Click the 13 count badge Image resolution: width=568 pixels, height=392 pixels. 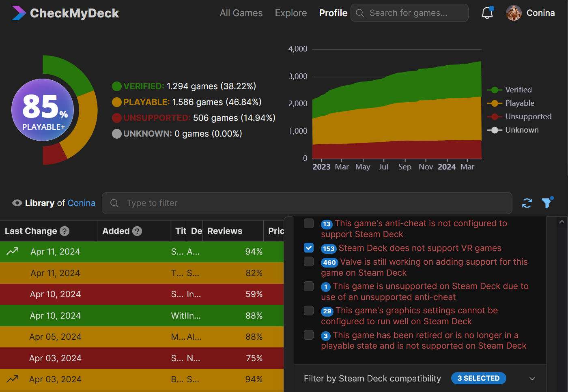[327, 224]
